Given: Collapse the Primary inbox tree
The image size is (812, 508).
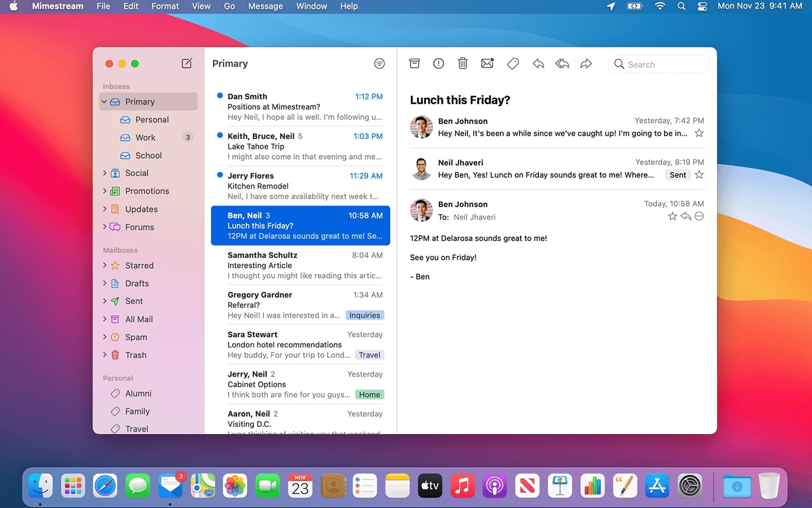Looking at the screenshot, I should coord(105,101).
